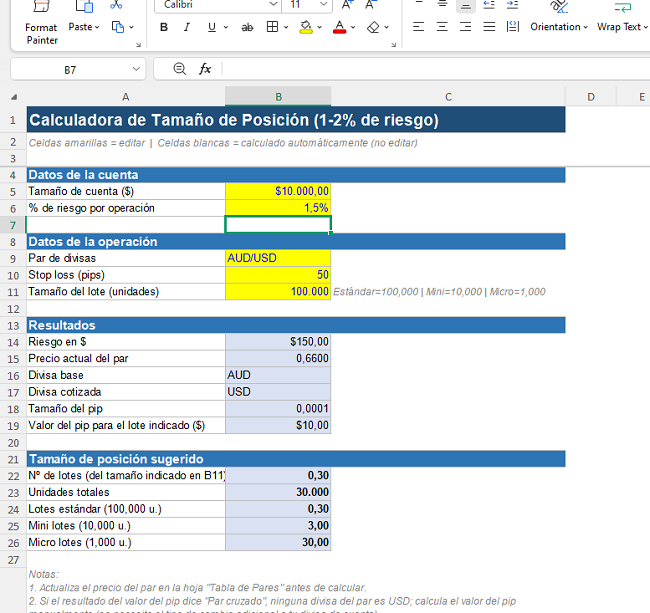This screenshot has width=650, height=613.
Task: Align text left
Action: pos(419,27)
